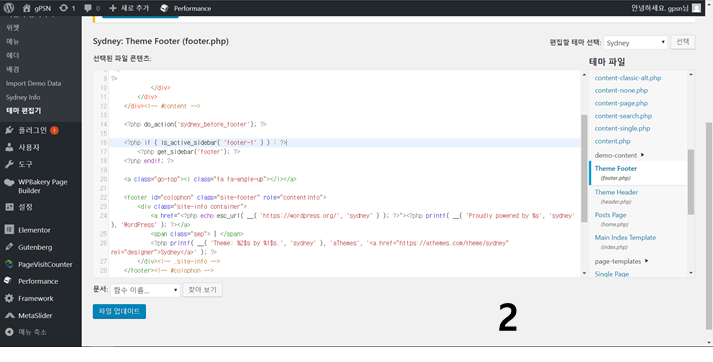
Task: Open the 메뉴 submenu item
Action: pos(13,41)
